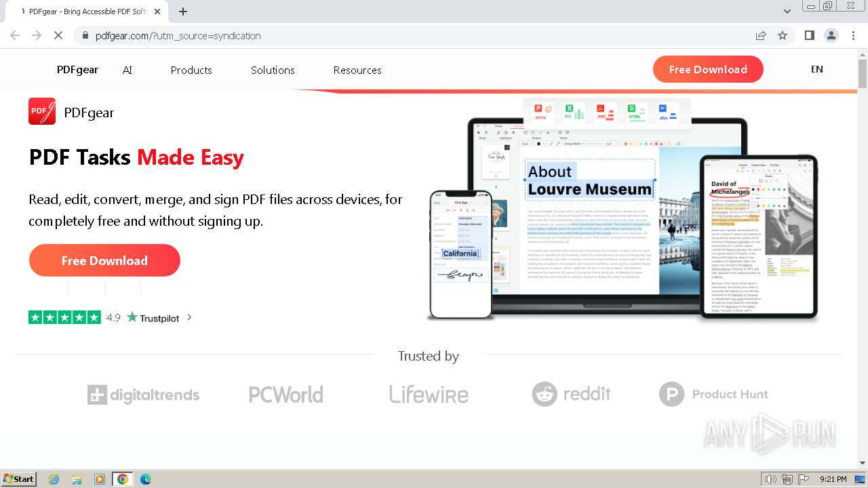
Task: Open the tab search dropdown arrow
Action: tap(787, 12)
